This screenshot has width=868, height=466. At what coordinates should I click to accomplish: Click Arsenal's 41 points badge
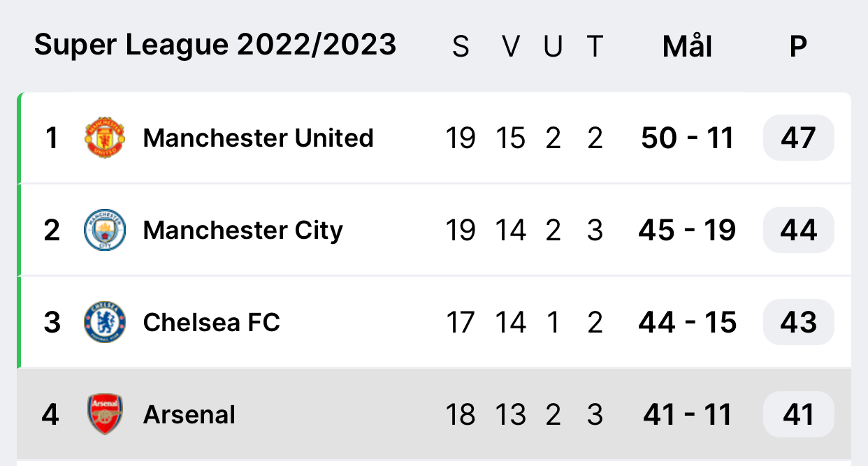pos(798,414)
